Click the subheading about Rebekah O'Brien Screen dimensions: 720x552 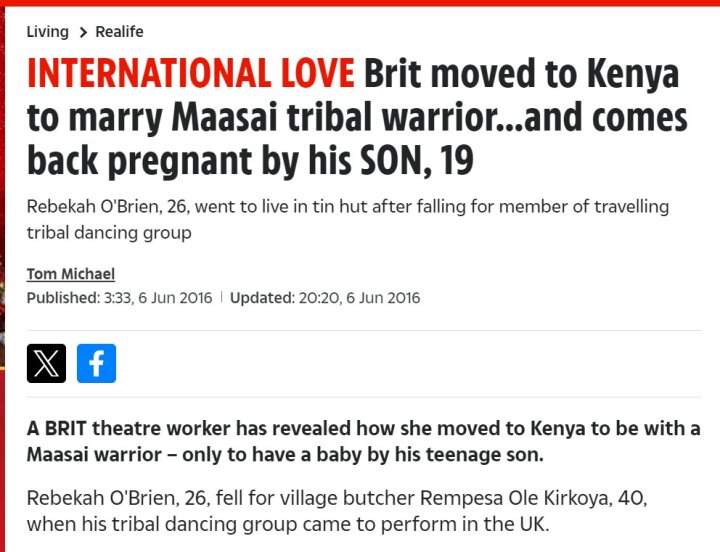[348, 220]
